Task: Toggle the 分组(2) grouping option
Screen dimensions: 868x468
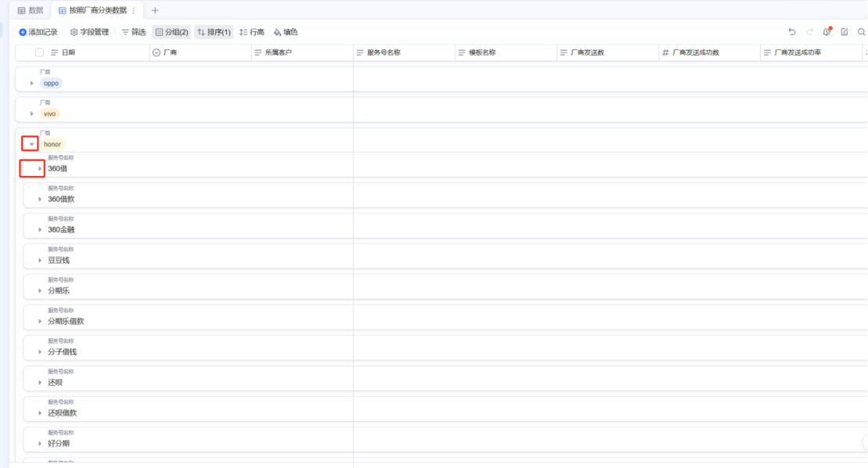Action: click(x=171, y=32)
